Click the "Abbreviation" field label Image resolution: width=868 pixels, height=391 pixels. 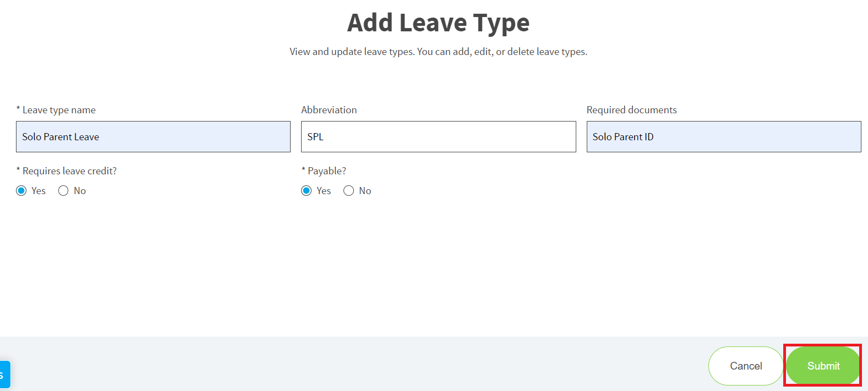pos(329,110)
